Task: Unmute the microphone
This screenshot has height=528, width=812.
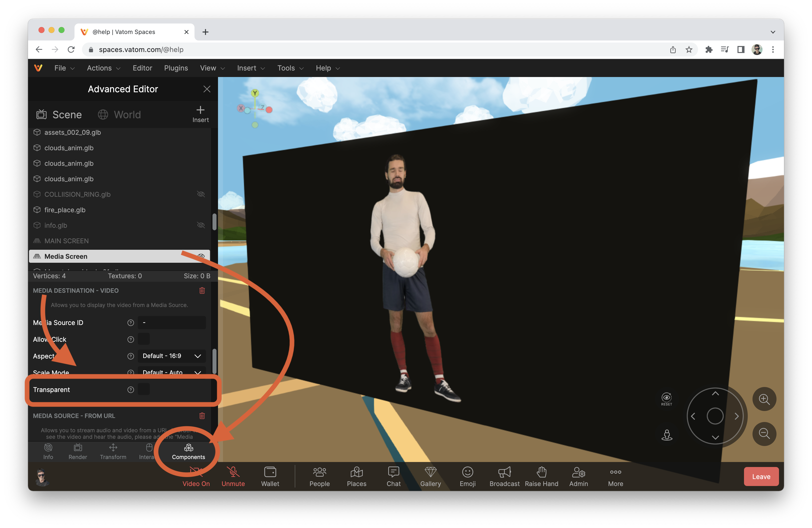Action: (x=233, y=476)
